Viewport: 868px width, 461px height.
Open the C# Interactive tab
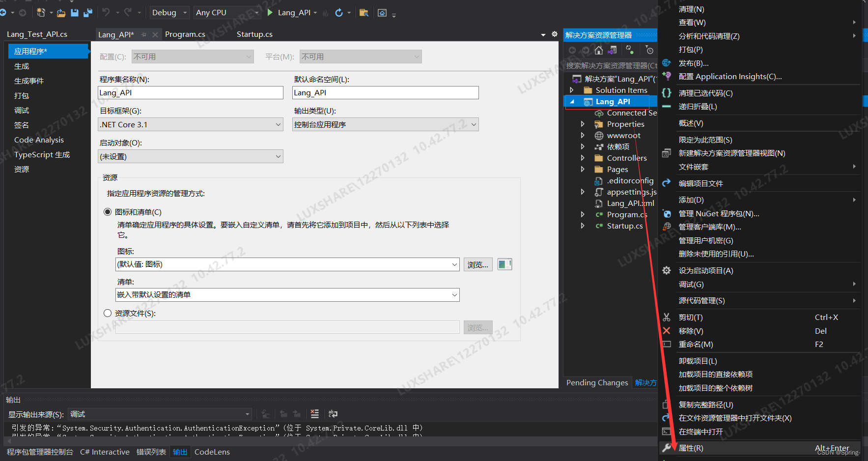(x=105, y=452)
